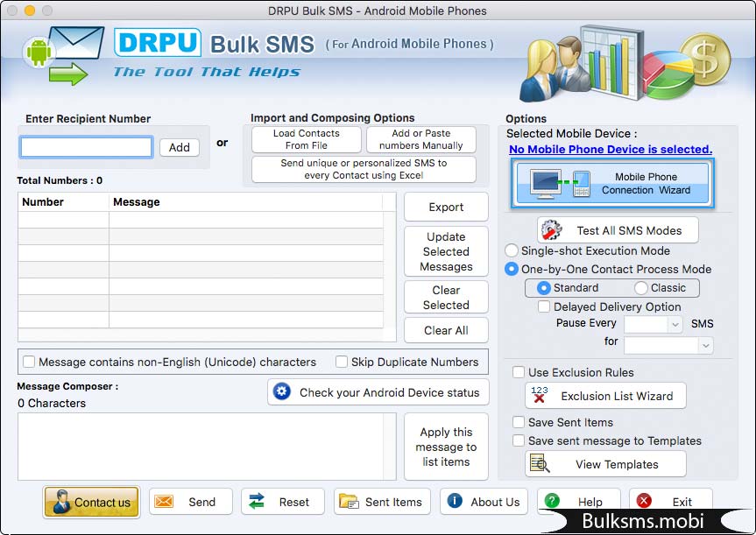
Task: Tick Message contains non-English (Unicode) characters
Action: (x=29, y=362)
